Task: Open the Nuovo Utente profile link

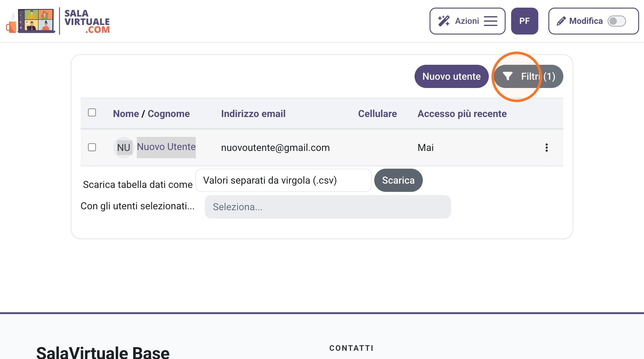Action: point(166,147)
